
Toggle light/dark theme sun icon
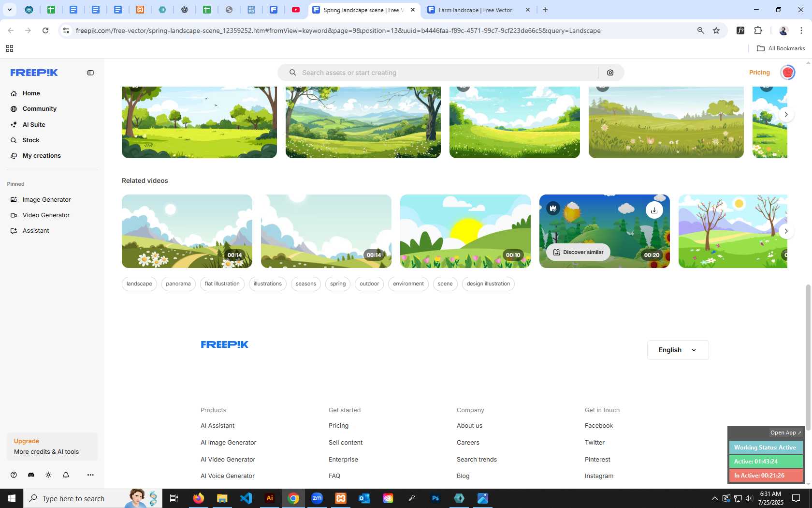48,475
